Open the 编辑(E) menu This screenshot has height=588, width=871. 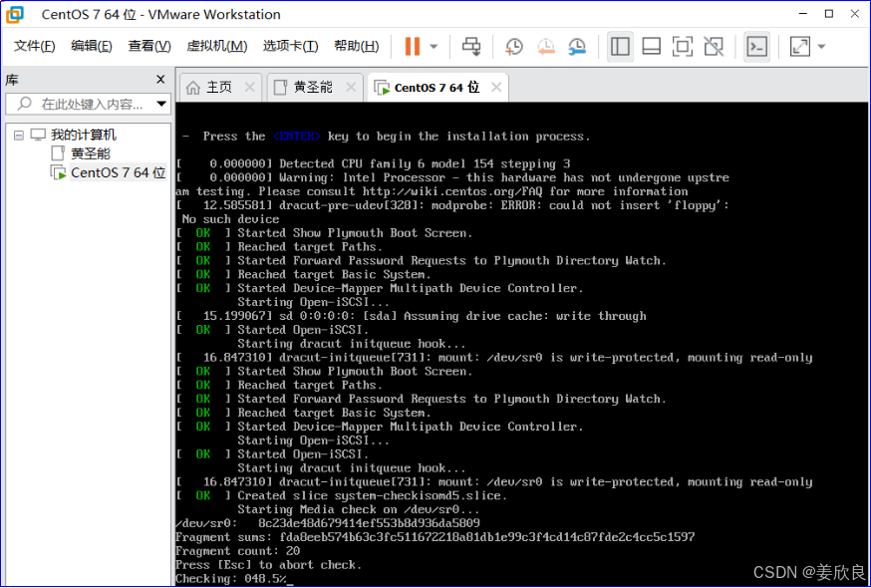pos(92,46)
